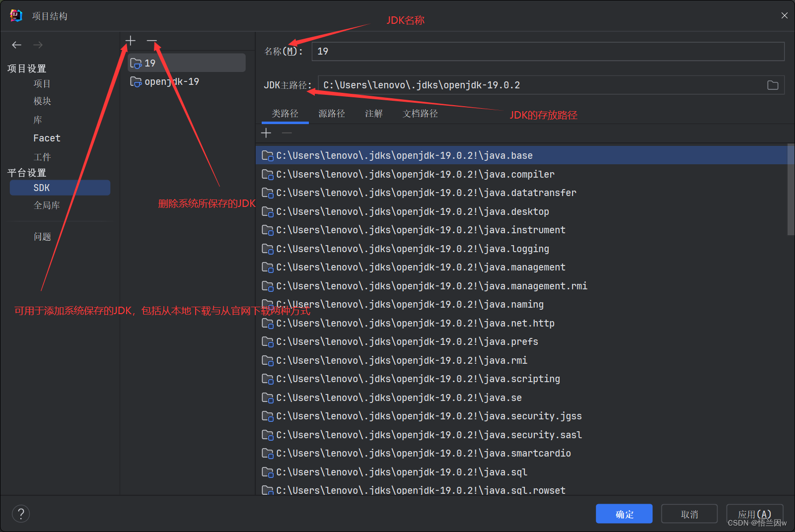The image size is (795, 532).
Task: Remove the selected SDK with the minus icon
Action: click(152, 41)
